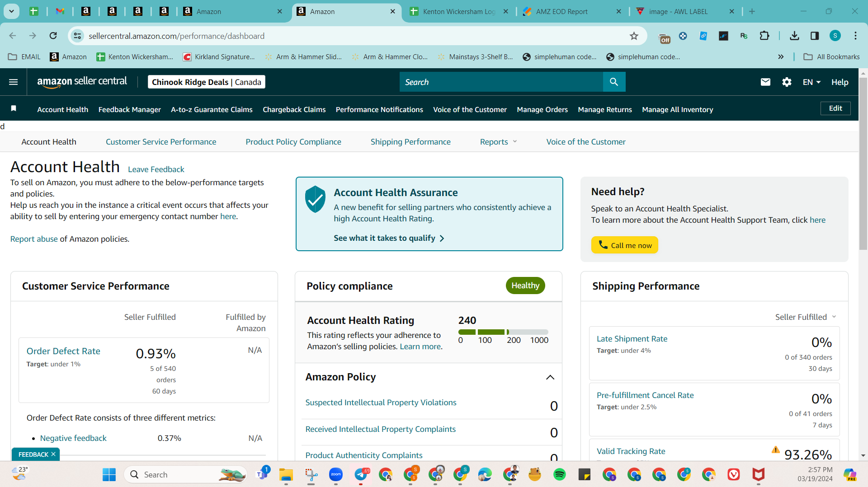Open Microsoft Teams from the taskbar
Screen dimensions: 868x487
(262, 474)
